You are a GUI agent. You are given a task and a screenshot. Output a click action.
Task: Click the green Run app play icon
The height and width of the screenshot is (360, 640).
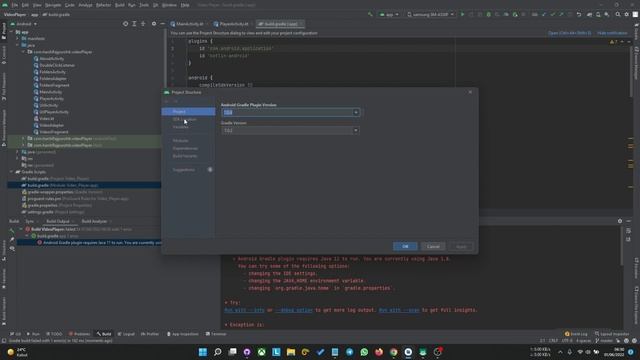462,14
